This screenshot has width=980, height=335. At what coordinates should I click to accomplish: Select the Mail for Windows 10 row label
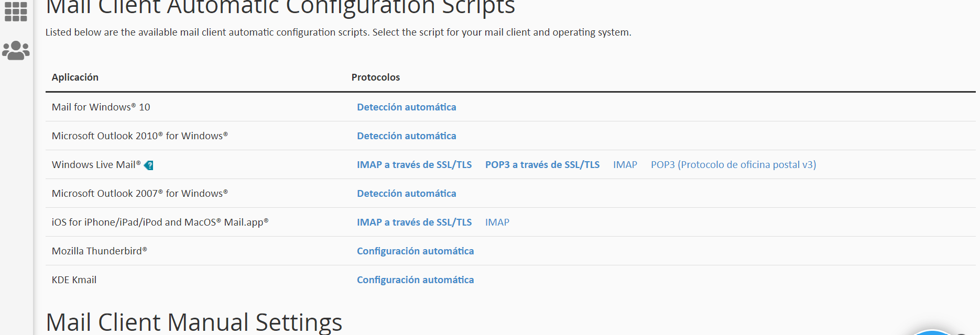tap(101, 107)
